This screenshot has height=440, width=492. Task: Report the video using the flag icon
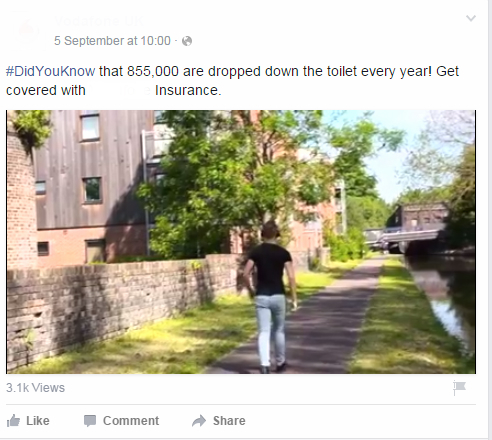459,388
